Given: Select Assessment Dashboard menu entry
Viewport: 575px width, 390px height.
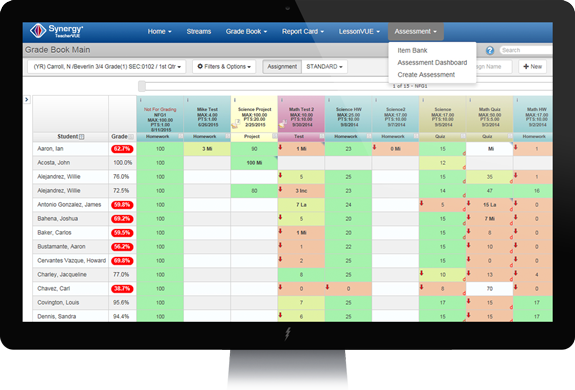Looking at the screenshot, I should [x=432, y=63].
